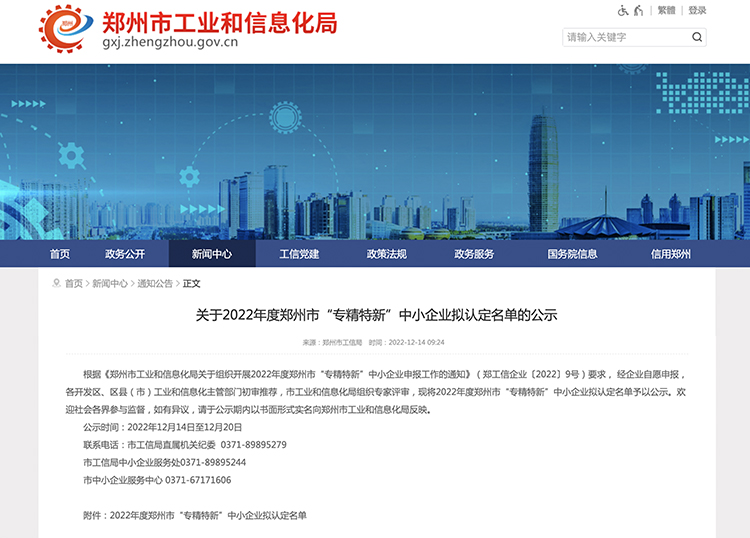Click 首页 in the breadcrumb trail

pyautogui.click(x=74, y=284)
